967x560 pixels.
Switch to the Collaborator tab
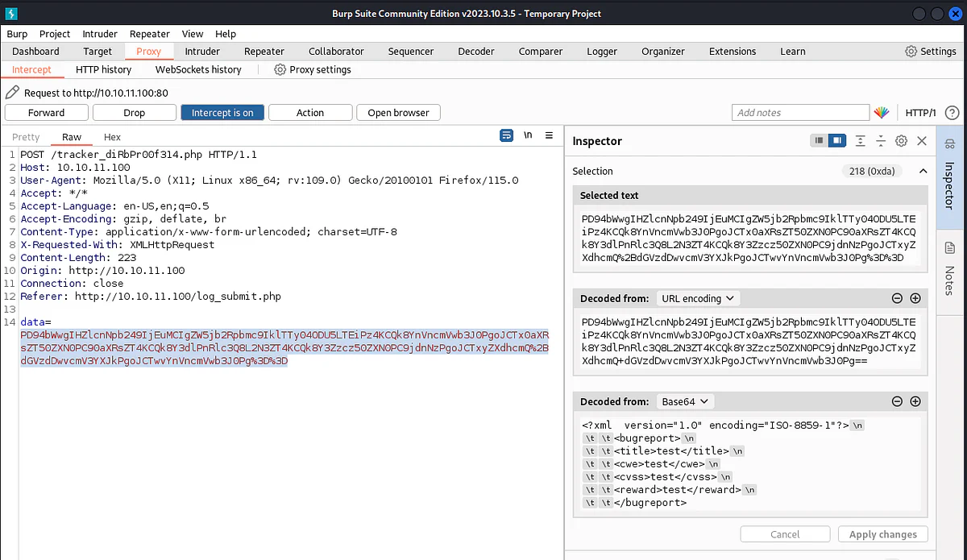(336, 51)
